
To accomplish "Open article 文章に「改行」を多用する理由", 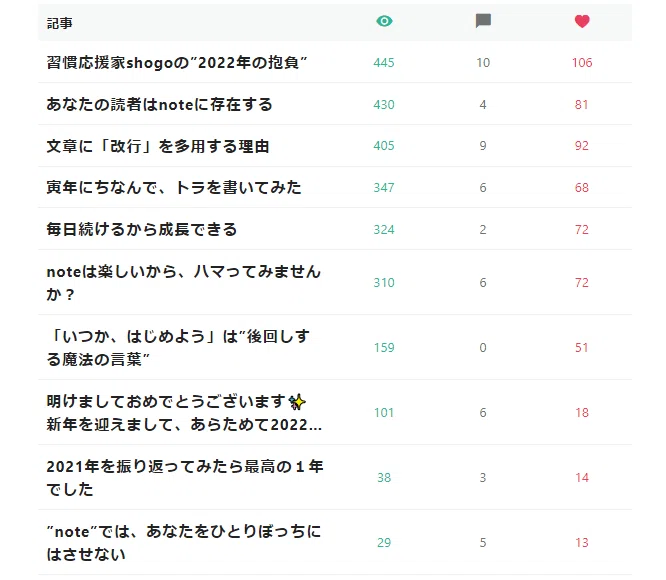I will 158,146.
